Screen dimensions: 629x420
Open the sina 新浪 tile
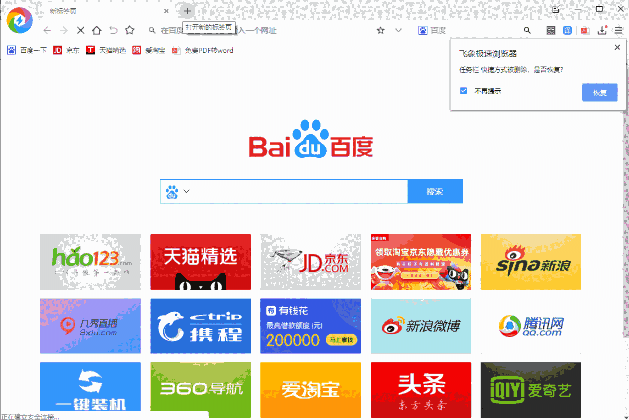(x=531, y=262)
